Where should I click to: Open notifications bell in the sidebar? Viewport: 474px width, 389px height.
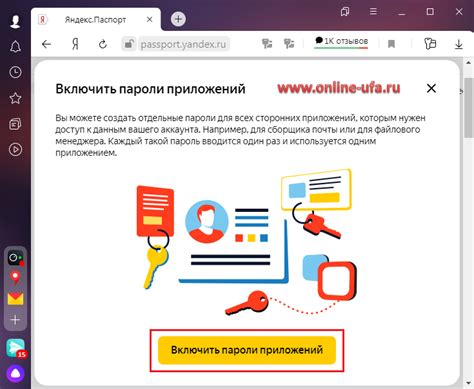(15, 47)
